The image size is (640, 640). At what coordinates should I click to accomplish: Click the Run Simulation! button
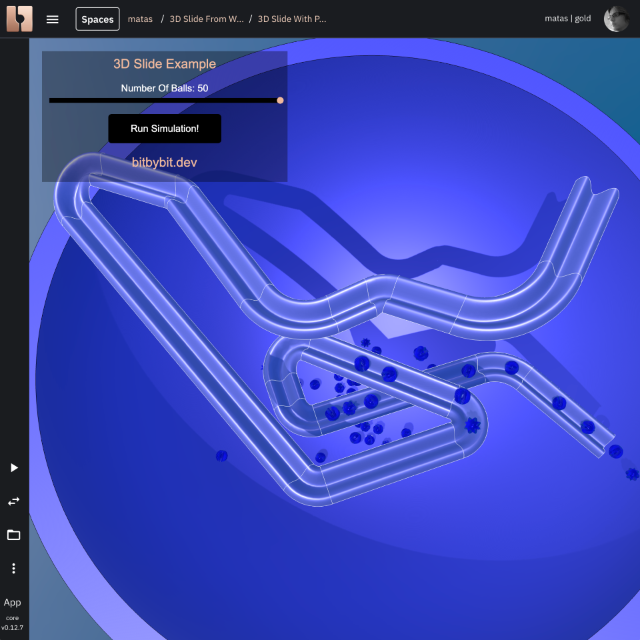coord(164,129)
